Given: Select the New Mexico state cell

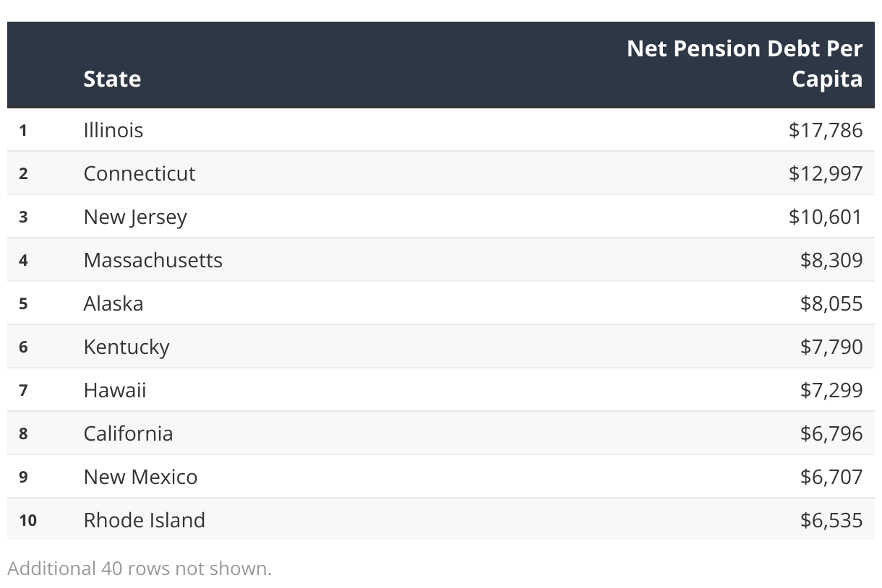Looking at the screenshot, I should [140, 477].
